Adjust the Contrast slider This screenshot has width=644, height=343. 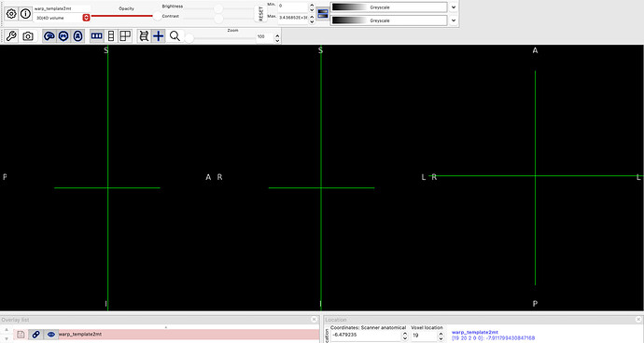point(219,19)
